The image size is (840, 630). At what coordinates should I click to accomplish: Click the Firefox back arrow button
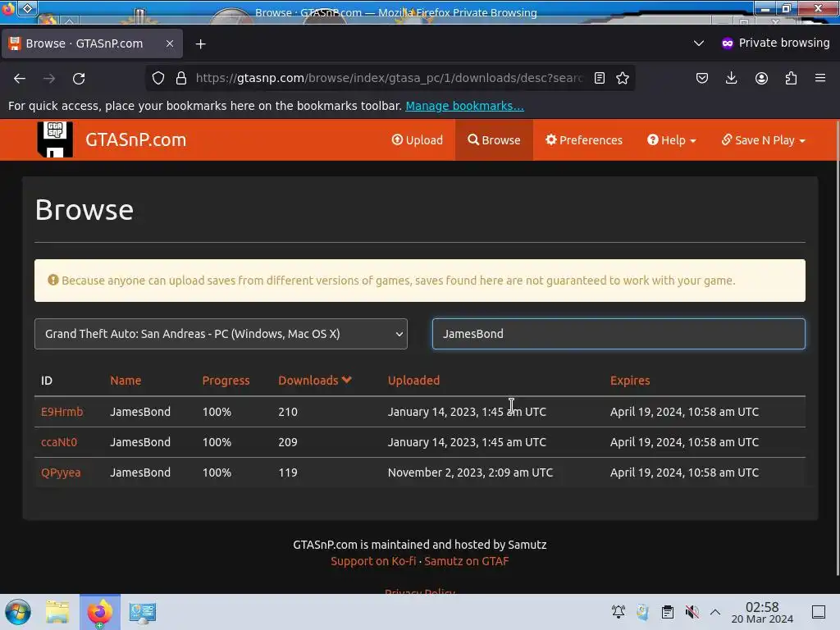[x=20, y=78]
